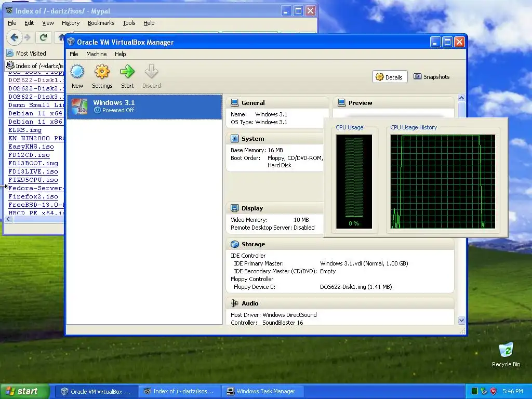Click the CPU Usage History graph

coord(443,181)
